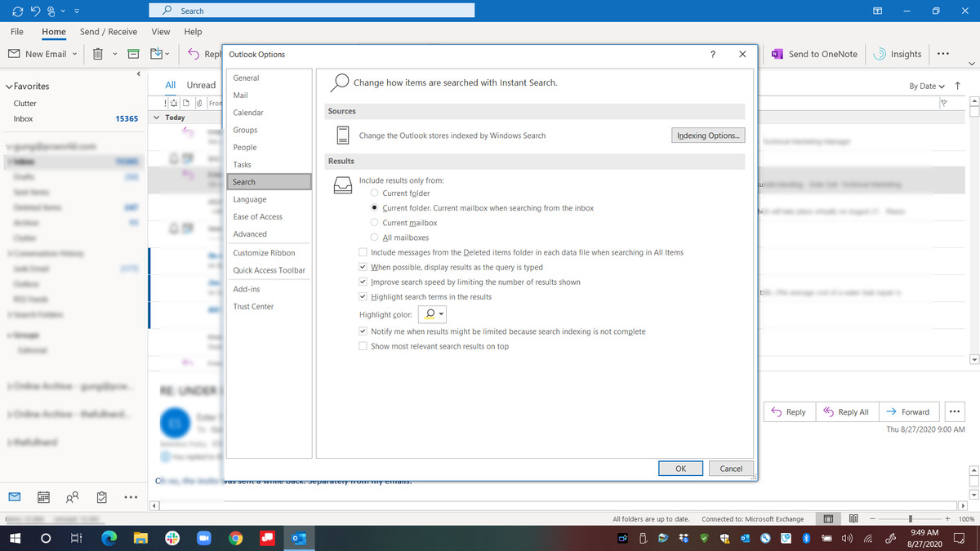Click the Send/Receive All Folders sync icon
980x551 pixels.
pyautogui.click(x=16, y=11)
